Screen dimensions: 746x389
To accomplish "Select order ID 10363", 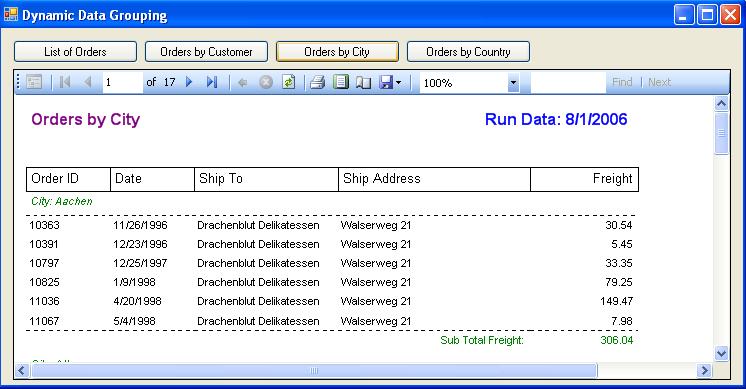I will [x=44, y=225].
